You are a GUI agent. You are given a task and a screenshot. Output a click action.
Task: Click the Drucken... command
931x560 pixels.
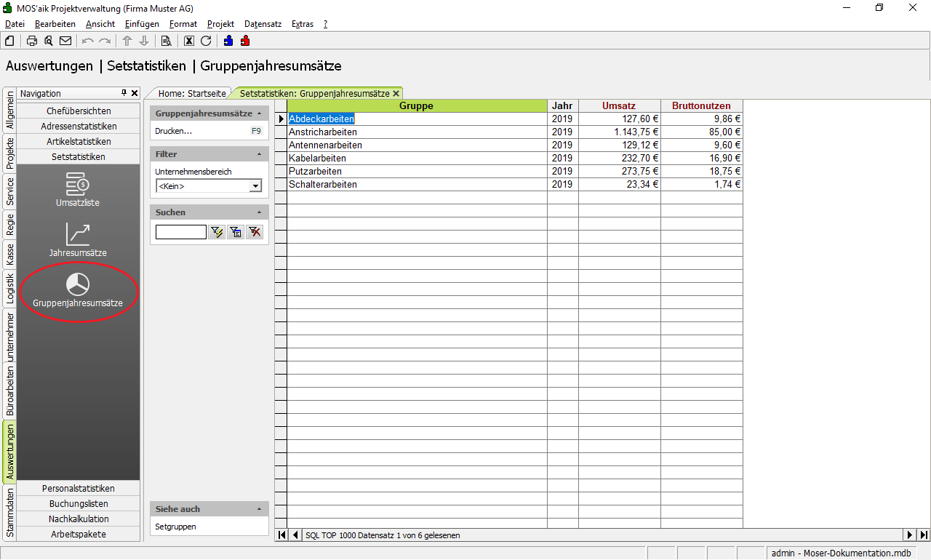(174, 131)
